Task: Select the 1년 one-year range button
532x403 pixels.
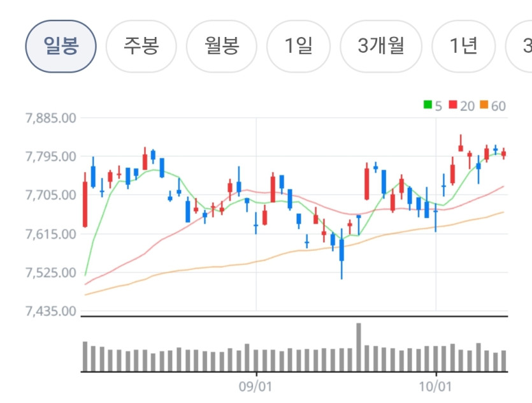Action: [463, 46]
